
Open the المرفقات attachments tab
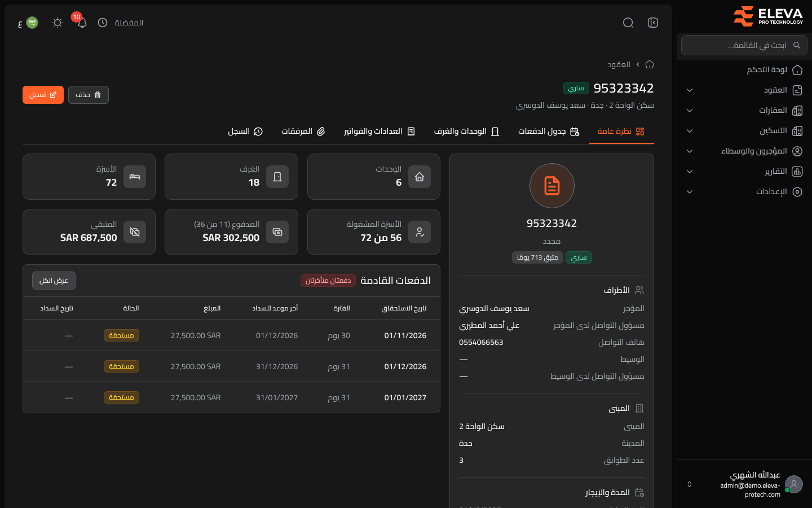(x=303, y=132)
